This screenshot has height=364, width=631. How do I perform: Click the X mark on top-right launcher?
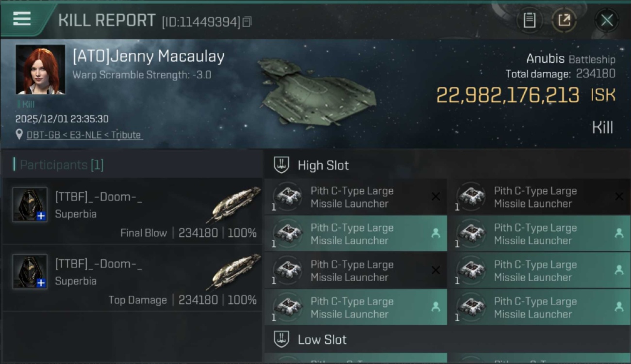click(619, 197)
